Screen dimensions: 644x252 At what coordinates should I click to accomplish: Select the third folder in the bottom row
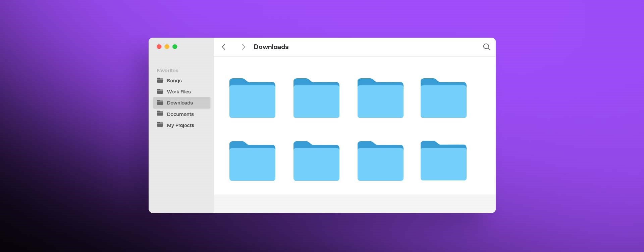coord(380,161)
